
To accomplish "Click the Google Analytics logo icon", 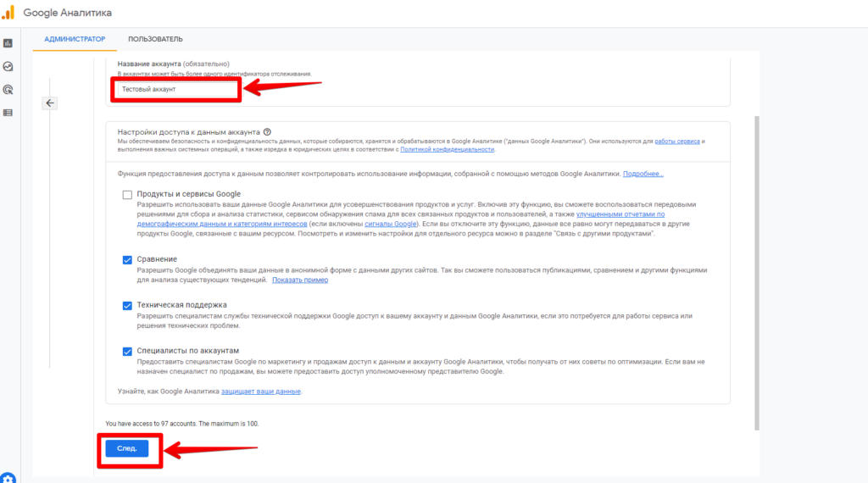I will coord(8,12).
